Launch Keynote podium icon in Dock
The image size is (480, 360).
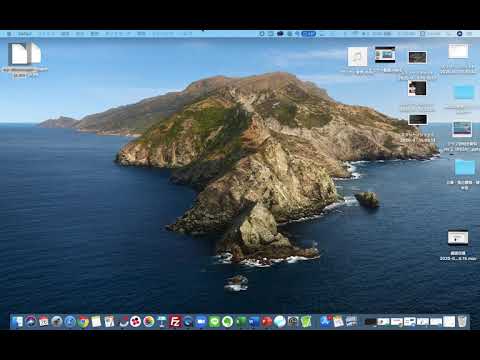(162, 322)
